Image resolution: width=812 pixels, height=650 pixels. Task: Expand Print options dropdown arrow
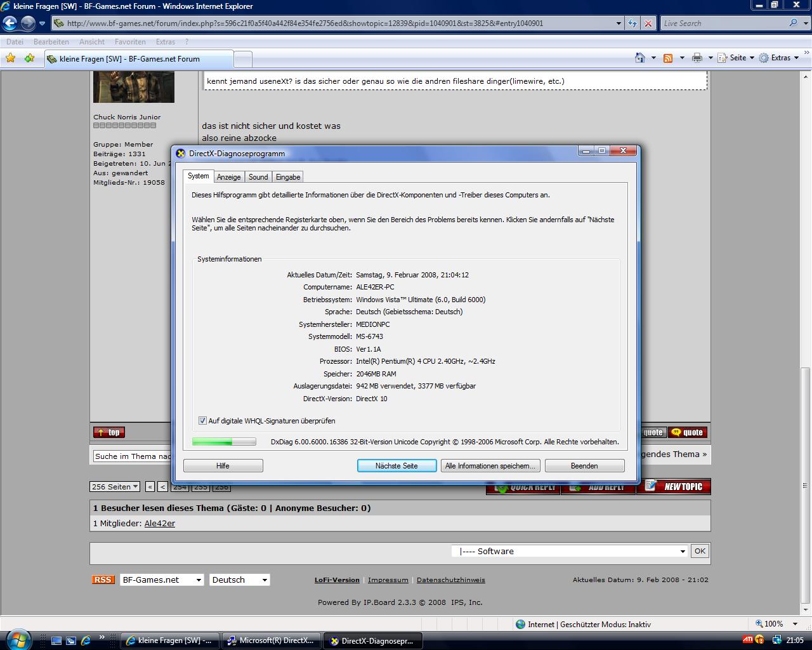pos(710,58)
